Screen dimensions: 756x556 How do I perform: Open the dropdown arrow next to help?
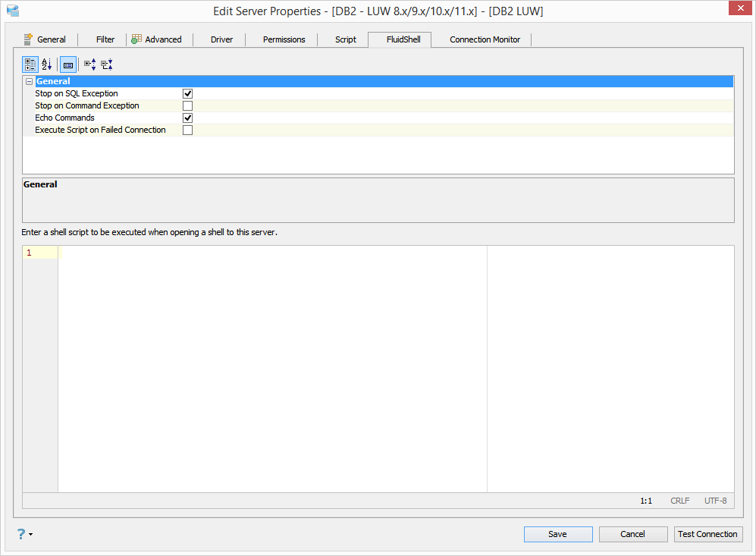click(31, 534)
